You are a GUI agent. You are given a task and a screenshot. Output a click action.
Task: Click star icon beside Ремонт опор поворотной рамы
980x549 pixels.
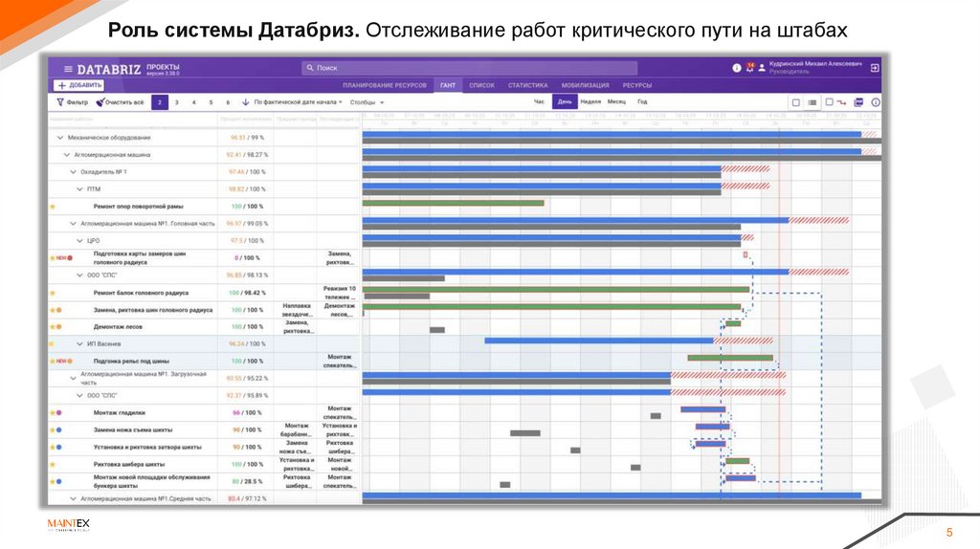point(53,206)
